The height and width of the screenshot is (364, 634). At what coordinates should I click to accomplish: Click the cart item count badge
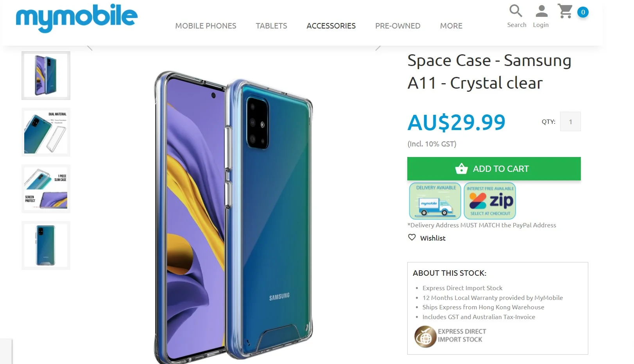(583, 12)
